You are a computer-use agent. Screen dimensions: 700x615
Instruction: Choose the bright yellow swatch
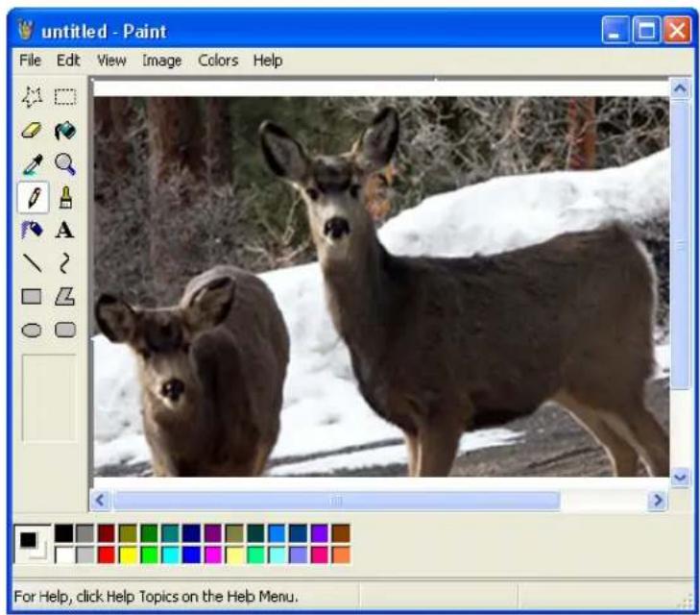(128, 554)
